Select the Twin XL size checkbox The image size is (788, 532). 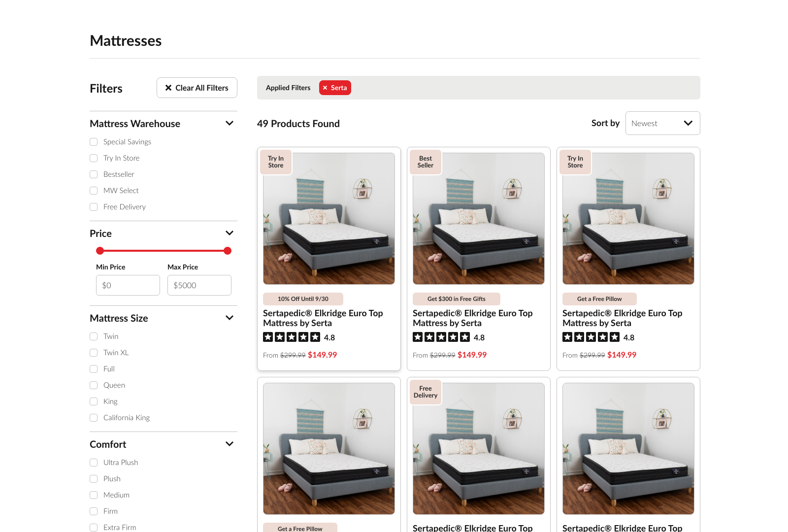(94, 353)
